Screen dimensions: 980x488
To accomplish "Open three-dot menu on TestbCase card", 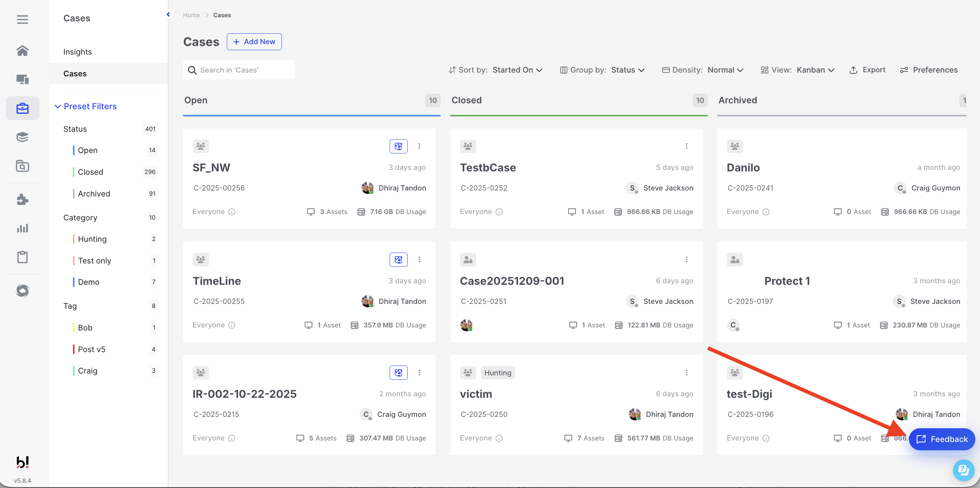I will point(686,146).
